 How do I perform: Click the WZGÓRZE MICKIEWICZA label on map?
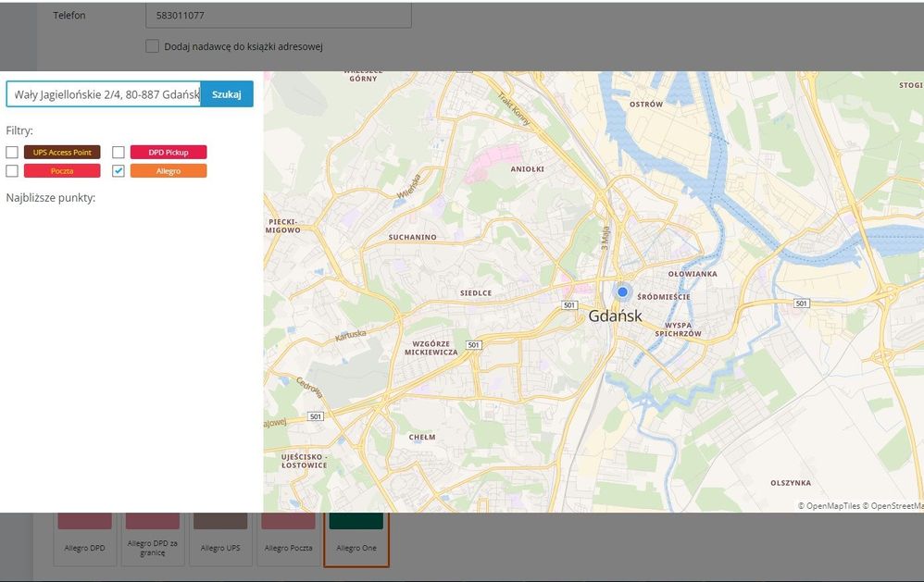point(431,348)
